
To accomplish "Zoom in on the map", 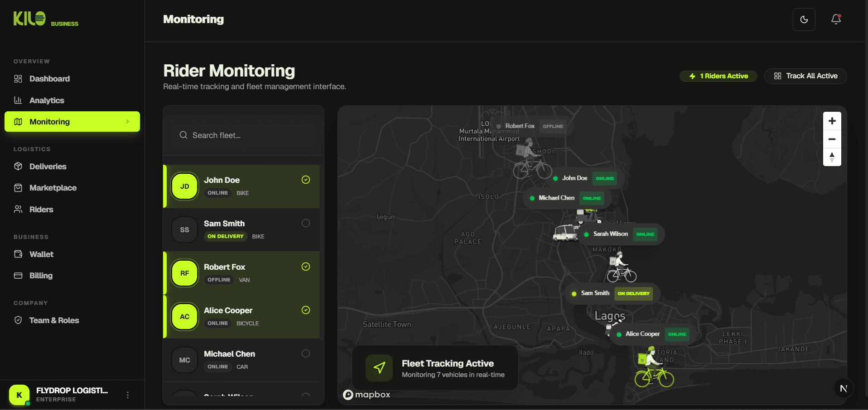I will pyautogui.click(x=832, y=120).
